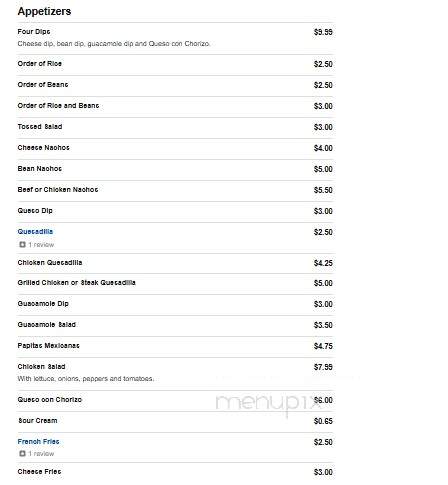Open the French Fries menu item link
The width and height of the screenshot is (448, 485).
click(x=38, y=442)
